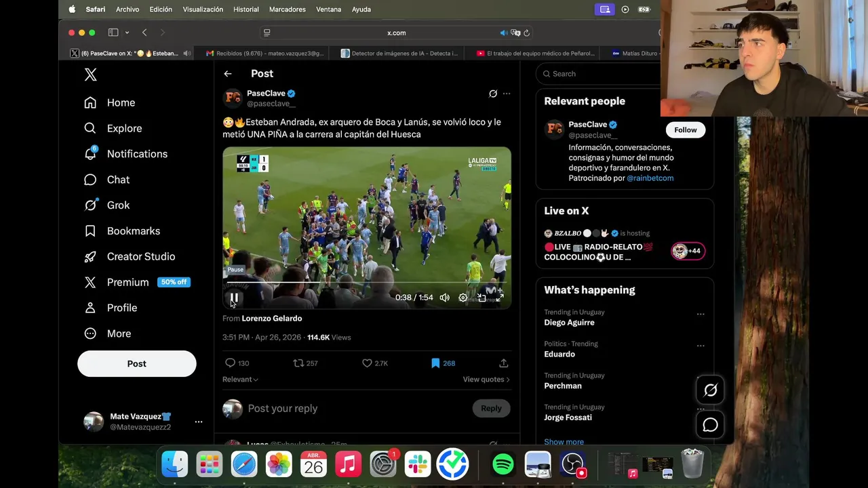868x488 pixels.
Task: Seek on the video progress bar
Action: (367, 283)
